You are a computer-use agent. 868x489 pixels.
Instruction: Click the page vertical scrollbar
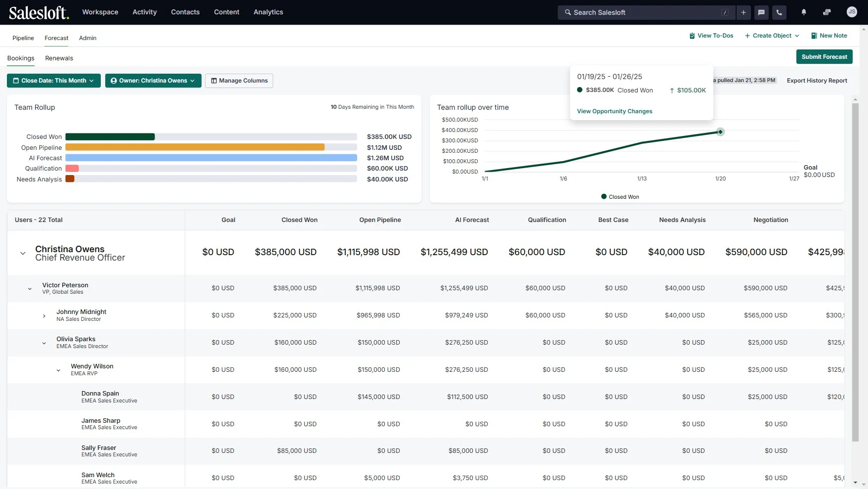(855, 272)
